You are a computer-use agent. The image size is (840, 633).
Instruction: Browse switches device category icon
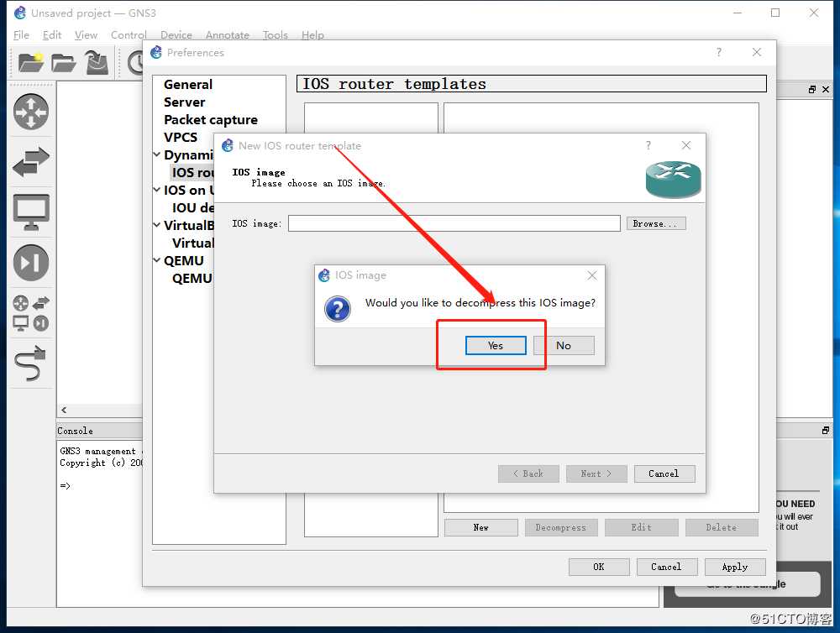point(31,162)
